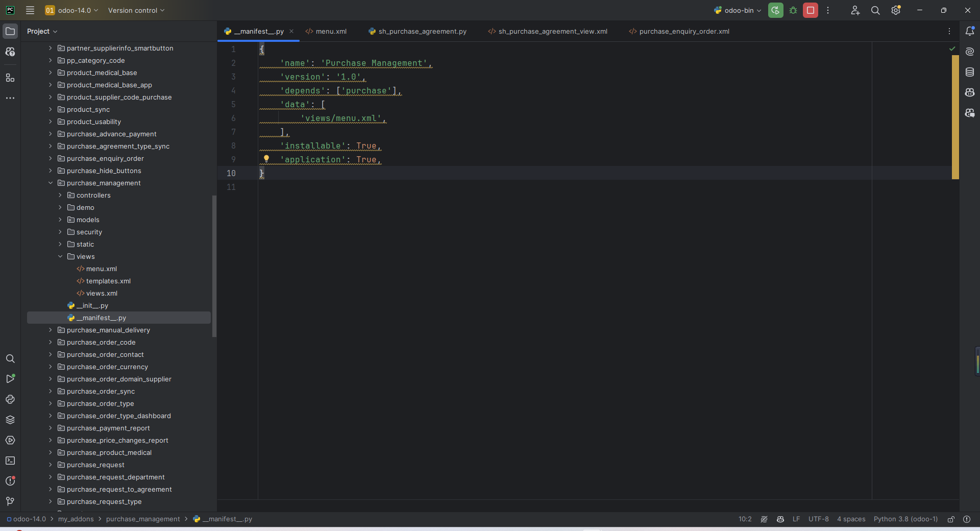This screenshot has width=980, height=531.
Task: Open the Version control dropdown
Action: click(x=136, y=10)
